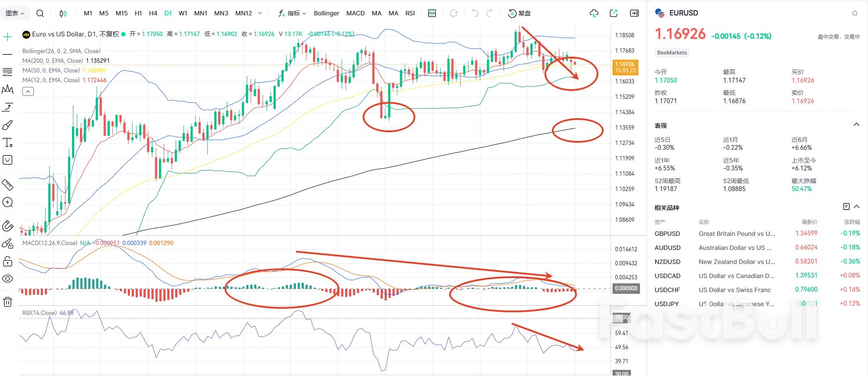Viewport: 868px width, 376px height.
Task: Open the 图表 dropdown menu
Action: pyautogui.click(x=15, y=13)
